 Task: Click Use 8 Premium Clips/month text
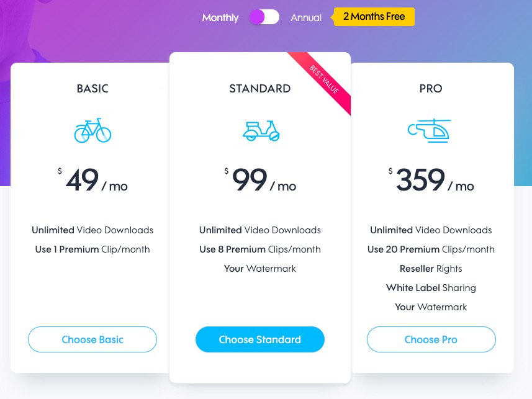point(260,249)
